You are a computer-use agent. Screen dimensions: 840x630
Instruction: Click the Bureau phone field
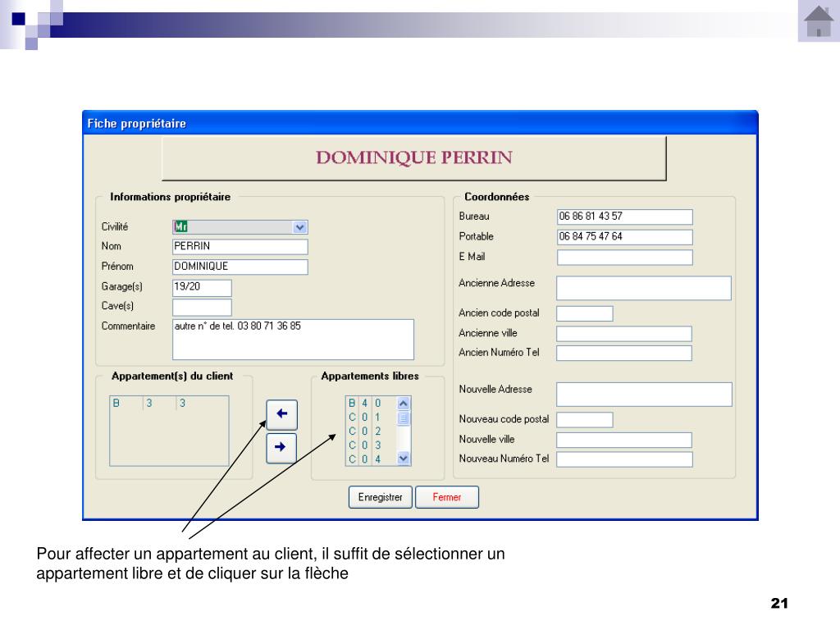click(x=624, y=217)
